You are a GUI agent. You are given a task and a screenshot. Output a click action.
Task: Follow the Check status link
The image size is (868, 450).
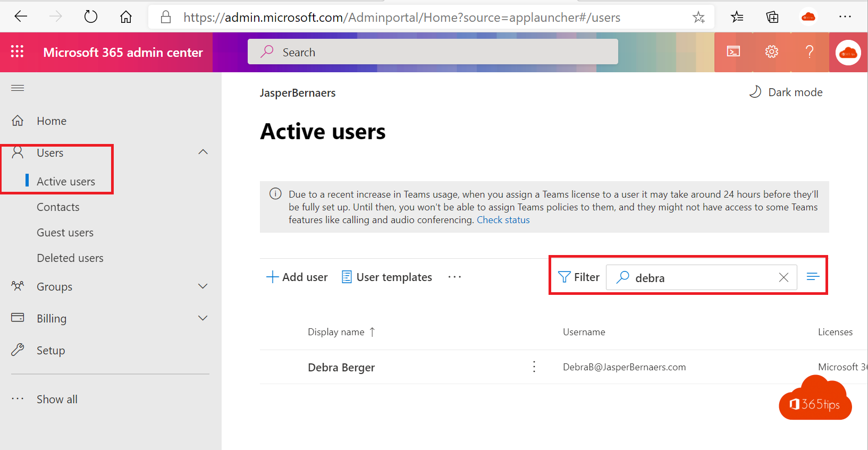[x=503, y=220]
